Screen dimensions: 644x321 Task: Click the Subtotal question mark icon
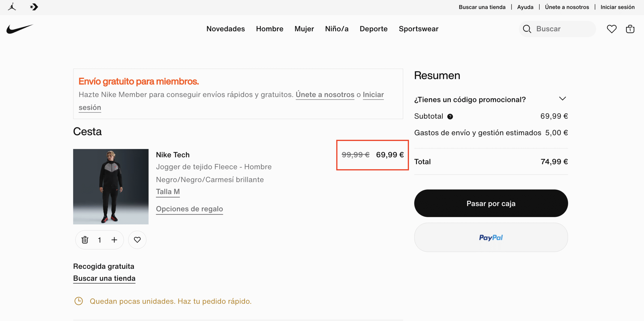pyautogui.click(x=450, y=116)
